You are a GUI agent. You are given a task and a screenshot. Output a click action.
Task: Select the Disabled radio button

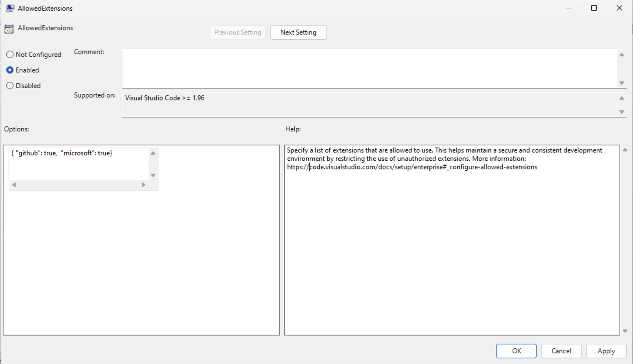pos(10,86)
